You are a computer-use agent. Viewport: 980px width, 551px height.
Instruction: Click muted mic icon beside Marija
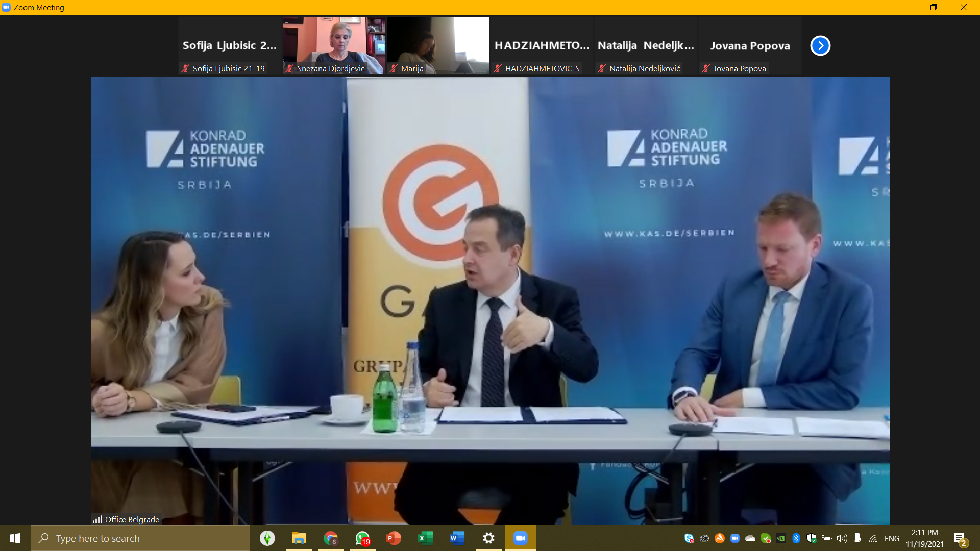(x=394, y=68)
